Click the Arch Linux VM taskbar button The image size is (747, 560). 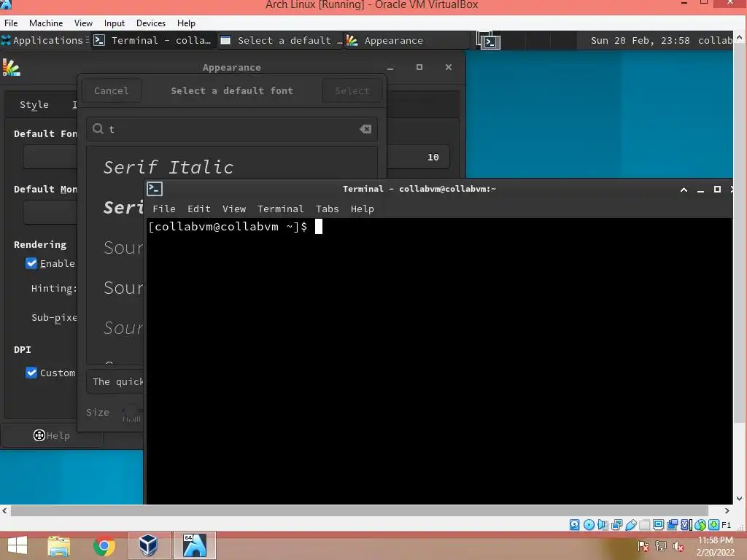(x=194, y=545)
